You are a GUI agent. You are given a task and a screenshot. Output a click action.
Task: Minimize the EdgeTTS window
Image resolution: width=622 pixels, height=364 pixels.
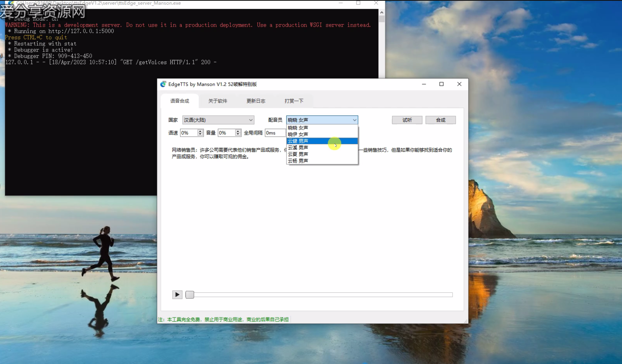pyautogui.click(x=424, y=84)
